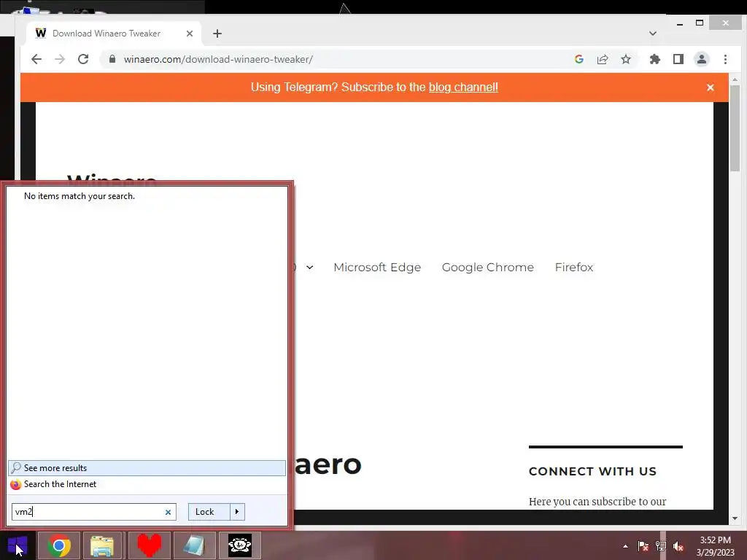The image size is (747, 560).
Task: Click the browser forward arrow
Action: coord(60,59)
